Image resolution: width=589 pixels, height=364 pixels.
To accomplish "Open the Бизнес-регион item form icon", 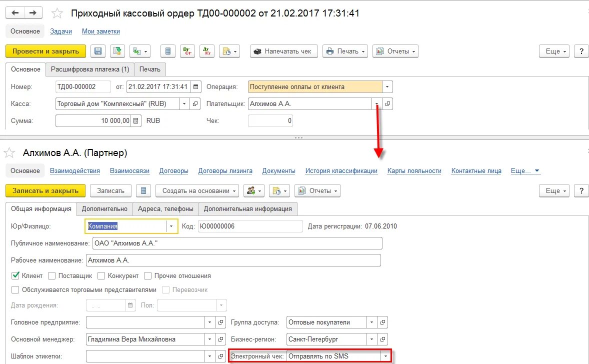I will tap(382, 339).
